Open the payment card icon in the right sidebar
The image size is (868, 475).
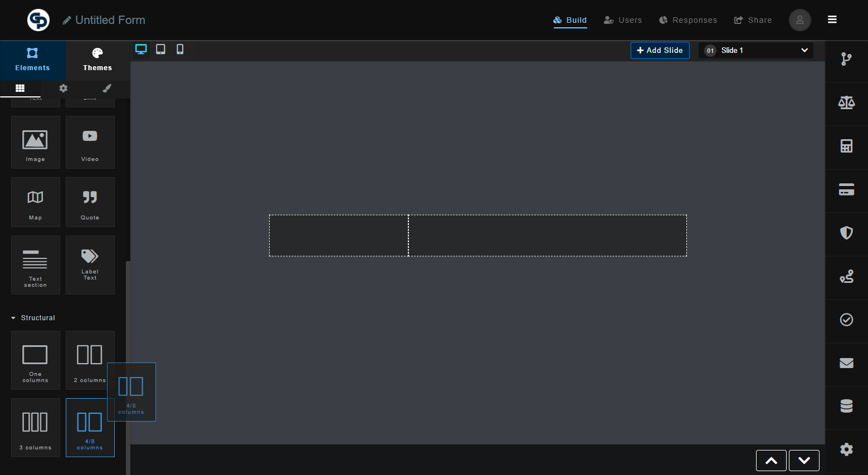tap(846, 189)
